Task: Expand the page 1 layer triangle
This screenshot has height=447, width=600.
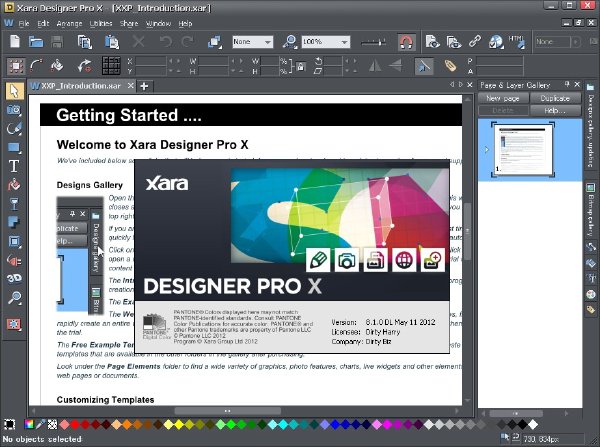Action: click(486, 149)
